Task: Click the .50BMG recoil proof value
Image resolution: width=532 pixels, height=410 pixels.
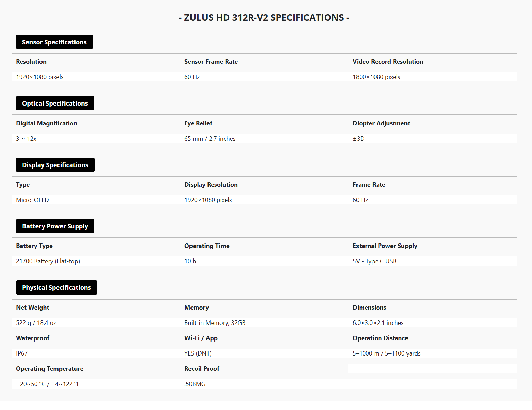Action: tap(195, 384)
